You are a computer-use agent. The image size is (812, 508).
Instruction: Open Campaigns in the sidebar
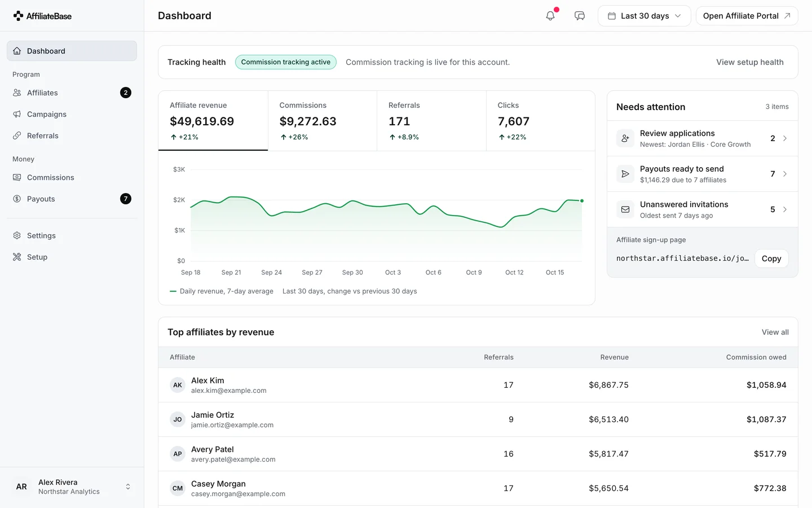(72, 114)
